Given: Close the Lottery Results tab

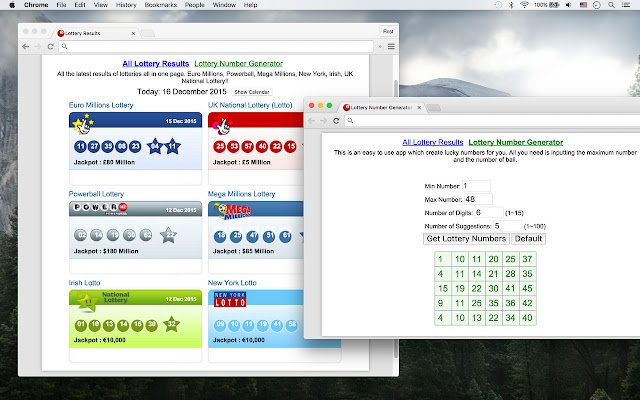Looking at the screenshot, I should 133,33.
